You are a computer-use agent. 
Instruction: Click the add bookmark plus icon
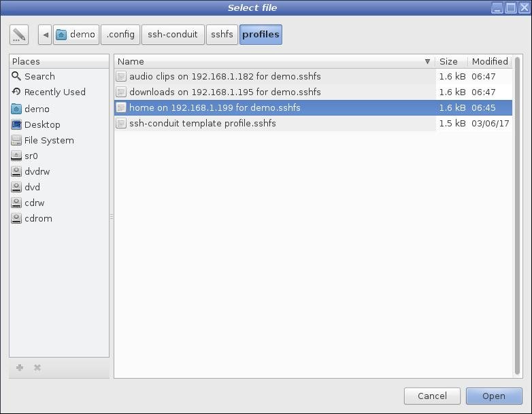20,368
